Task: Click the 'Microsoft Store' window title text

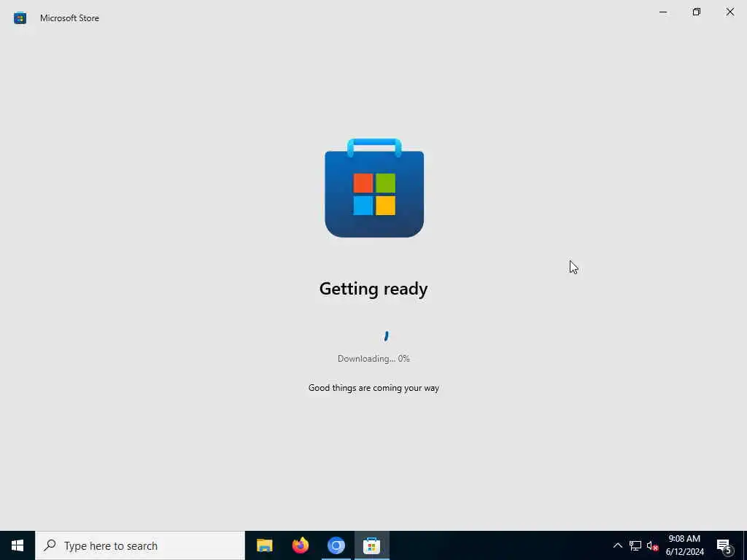Action: [x=69, y=18]
